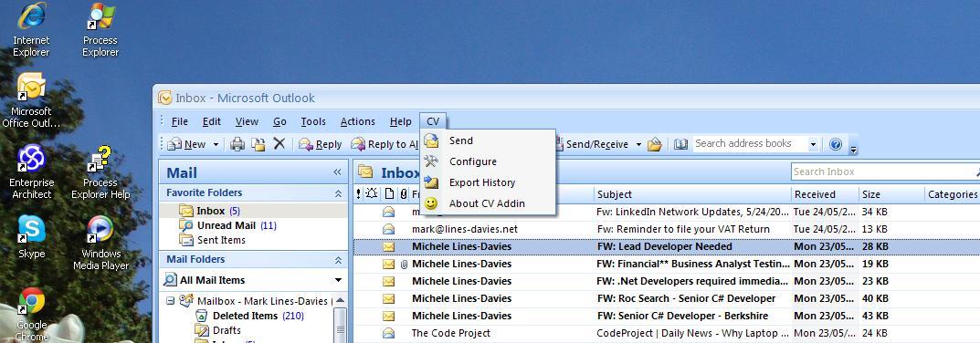This screenshot has width=980, height=343.
Task: Click the paperclip on the Financial** Business Analyst email
Action: pyautogui.click(x=404, y=264)
